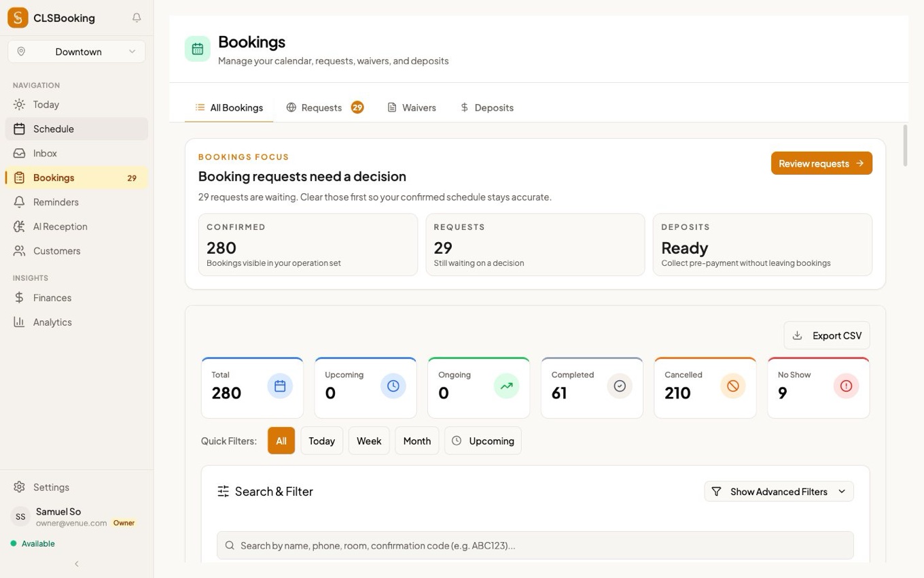Click the owner@venue.com email text

click(71, 523)
